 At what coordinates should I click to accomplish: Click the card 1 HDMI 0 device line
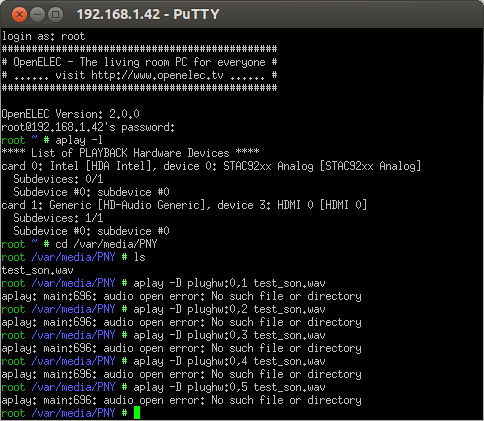[184, 205]
